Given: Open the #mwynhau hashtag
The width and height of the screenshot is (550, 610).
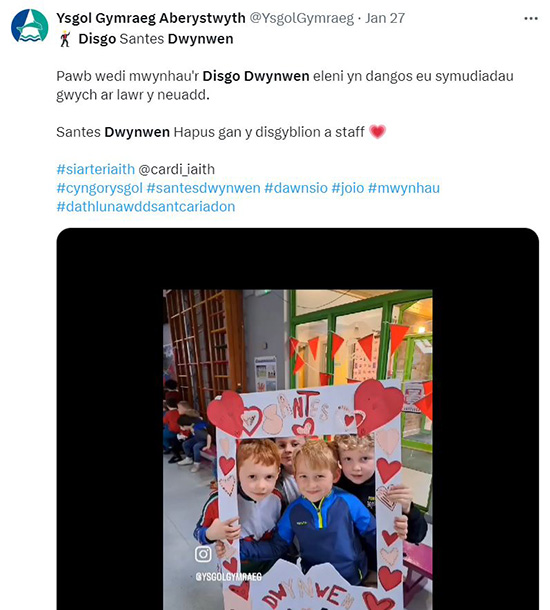Looking at the screenshot, I should click(404, 188).
